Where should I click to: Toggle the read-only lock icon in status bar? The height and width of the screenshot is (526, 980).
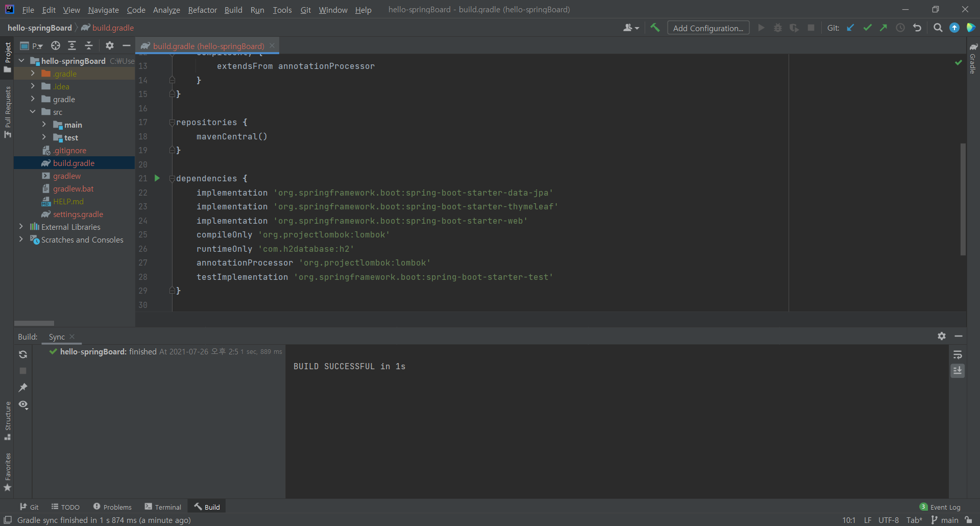969,520
